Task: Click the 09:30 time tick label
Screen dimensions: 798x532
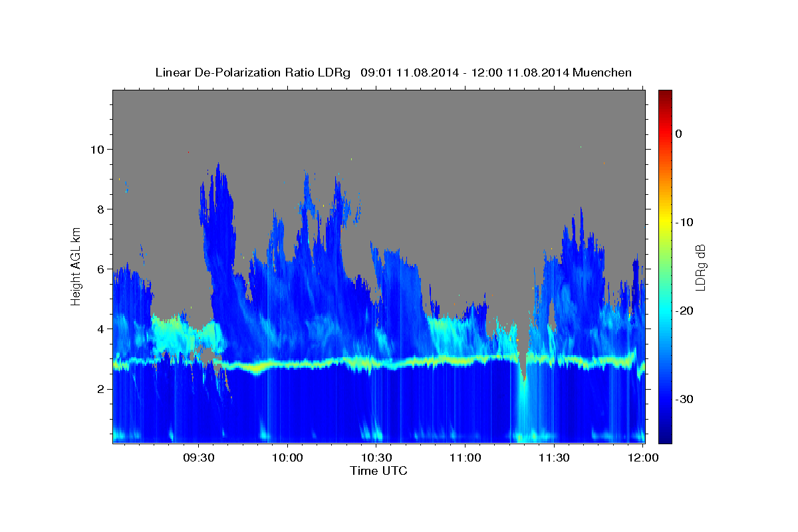Action: pyautogui.click(x=198, y=458)
